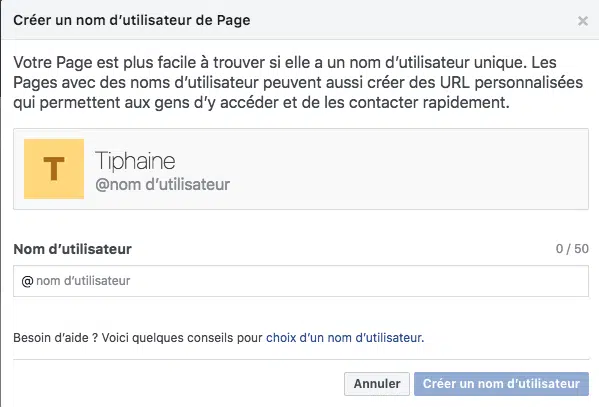Click the brown letter T in the avatar

(x=54, y=169)
